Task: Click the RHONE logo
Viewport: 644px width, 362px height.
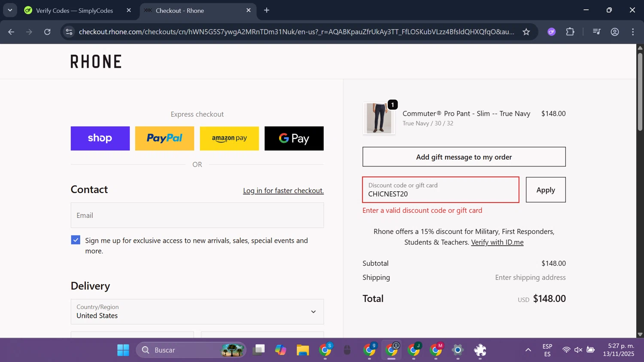Action: coord(96,62)
